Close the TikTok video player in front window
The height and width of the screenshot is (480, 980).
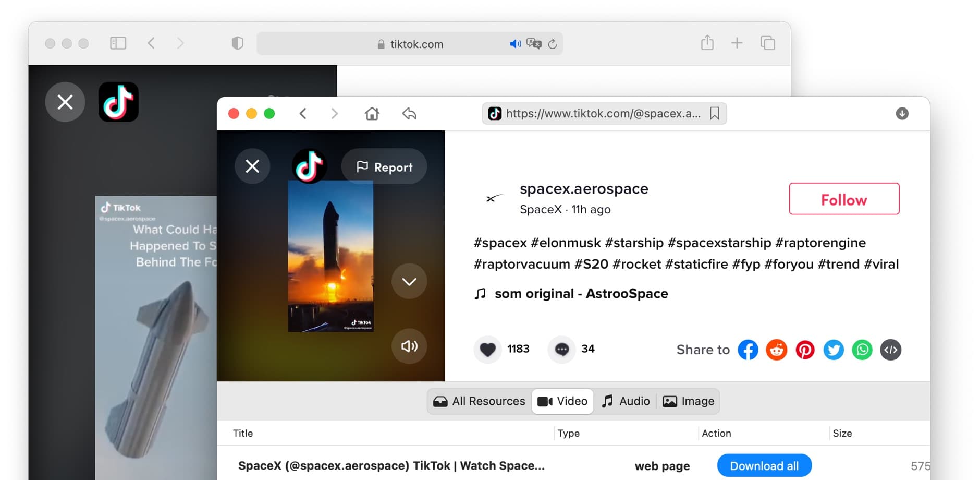[252, 166]
